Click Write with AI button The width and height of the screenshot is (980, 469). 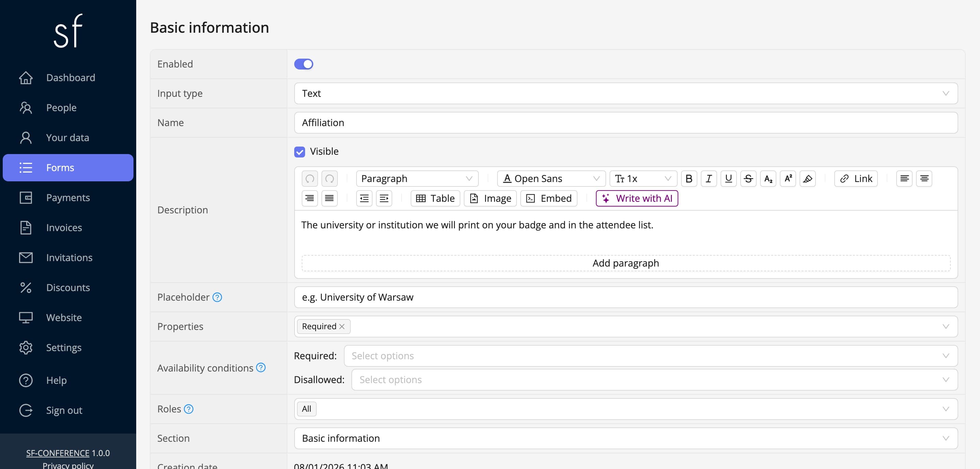(637, 198)
